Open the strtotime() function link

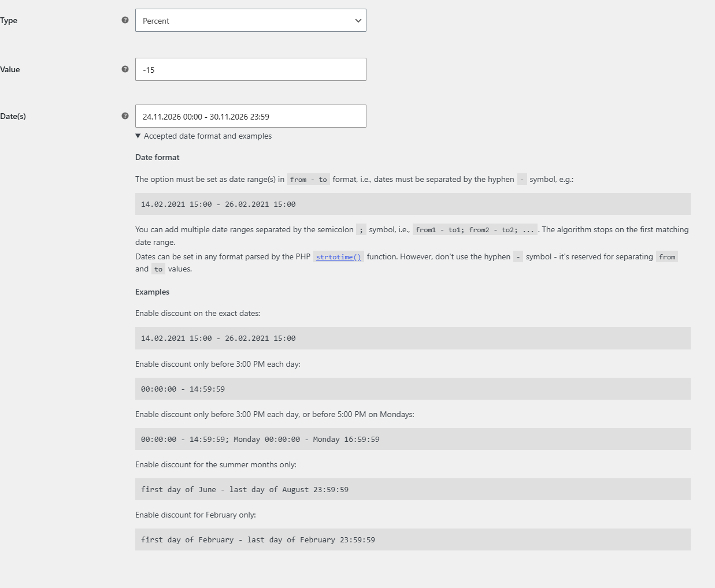[339, 257]
